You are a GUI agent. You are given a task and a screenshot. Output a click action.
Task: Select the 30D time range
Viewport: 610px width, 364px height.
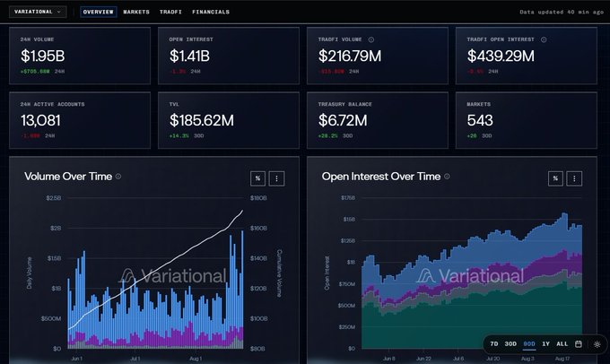(x=510, y=343)
